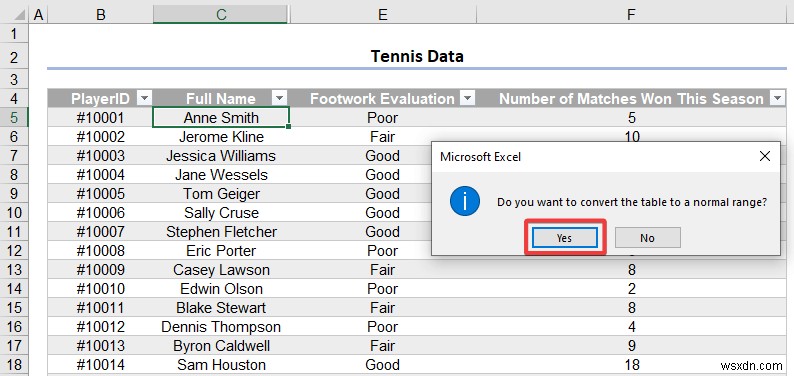The image size is (794, 376).
Task: Select cell with Anne Smith
Action: pos(221,117)
